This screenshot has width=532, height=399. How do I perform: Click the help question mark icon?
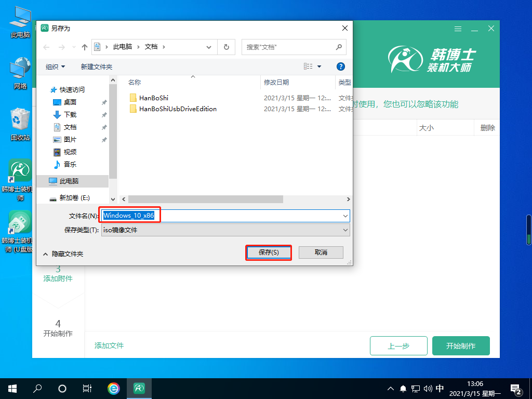pyautogui.click(x=341, y=66)
